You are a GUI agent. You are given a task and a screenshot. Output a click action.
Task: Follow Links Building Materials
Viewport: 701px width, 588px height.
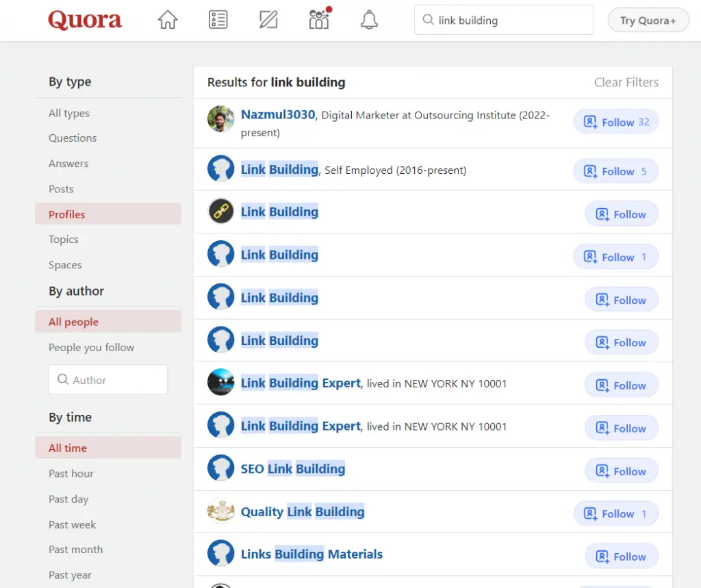coord(622,557)
